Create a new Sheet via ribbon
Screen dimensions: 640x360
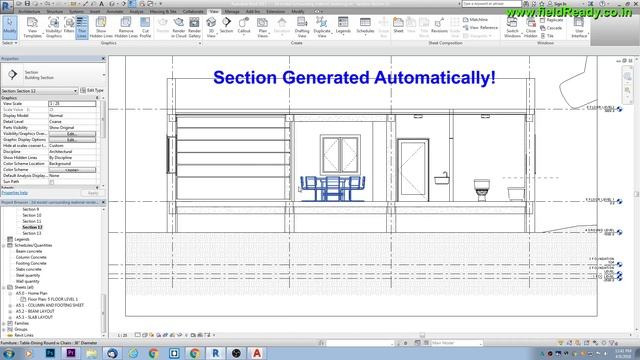(398, 25)
